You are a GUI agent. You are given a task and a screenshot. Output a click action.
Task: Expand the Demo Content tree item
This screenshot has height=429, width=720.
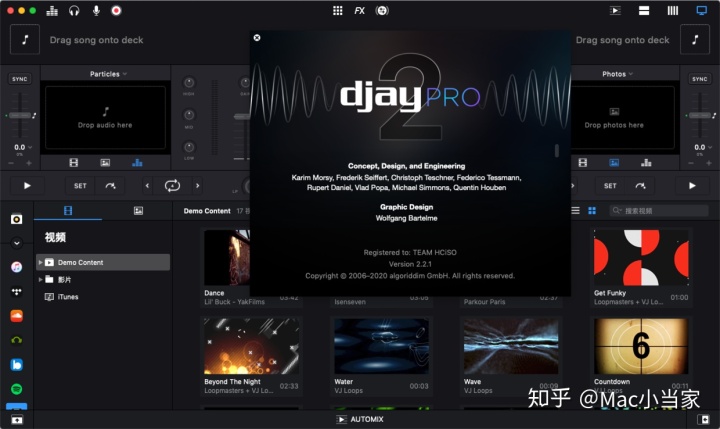tap(40, 262)
